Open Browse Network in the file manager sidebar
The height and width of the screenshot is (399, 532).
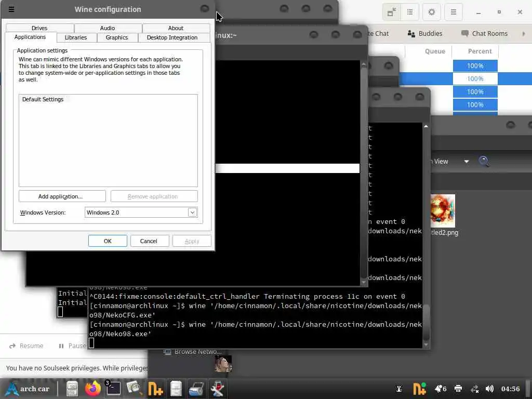(193, 352)
